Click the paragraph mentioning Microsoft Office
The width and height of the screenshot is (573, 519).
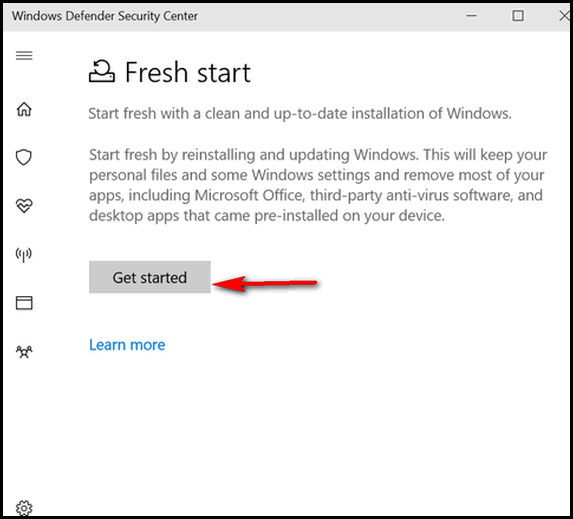(318, 185)
